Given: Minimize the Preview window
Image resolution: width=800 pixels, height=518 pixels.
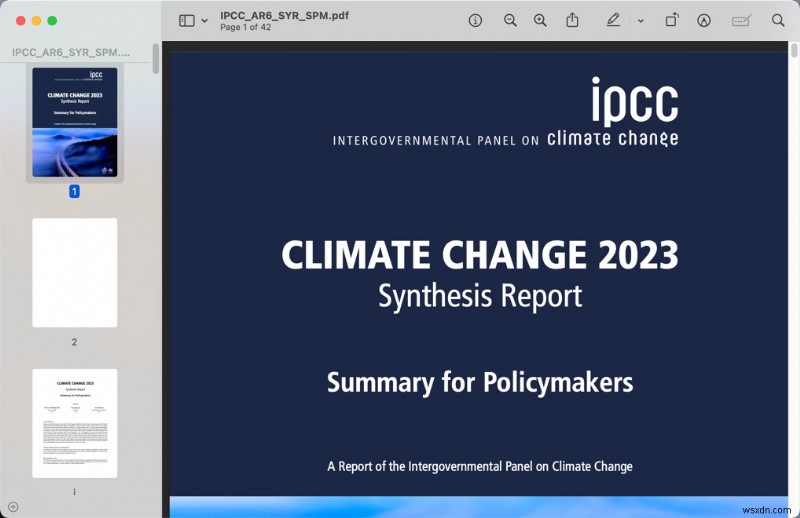Looking at the screenshot, I should [x=36, y=20].
